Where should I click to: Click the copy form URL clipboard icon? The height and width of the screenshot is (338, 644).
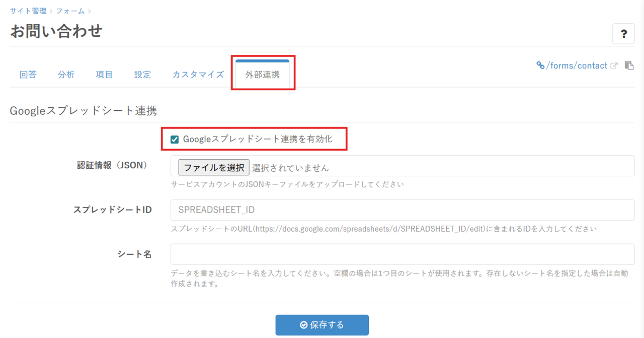click(x=629, y=65)
